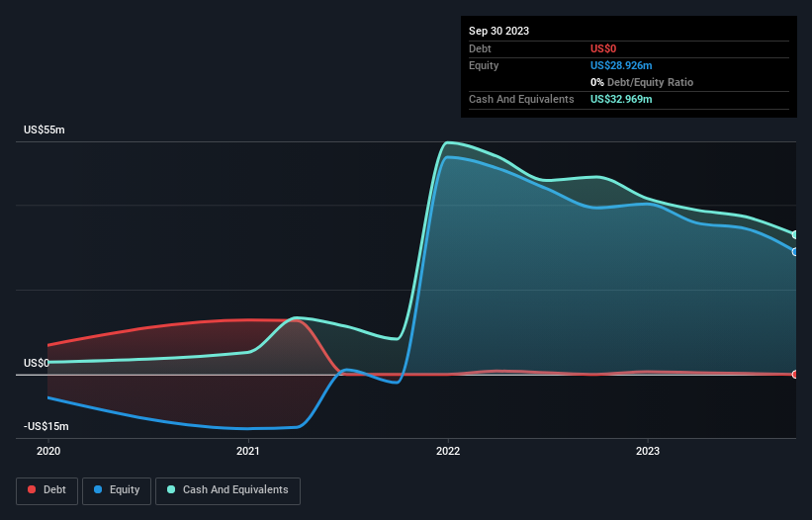
Task: Toggle the Cash And Equivalents legend button
Action: tap(227, 490)
